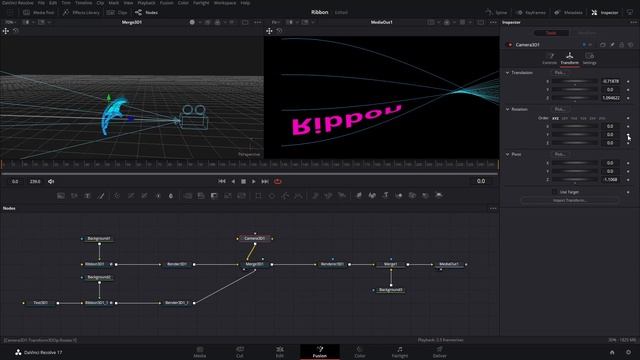Open the Keyframes panel
The image size is (640, 360).
531,13
